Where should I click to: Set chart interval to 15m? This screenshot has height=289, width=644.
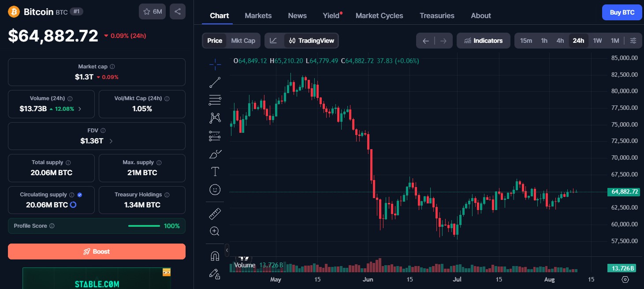pos(526,41)
